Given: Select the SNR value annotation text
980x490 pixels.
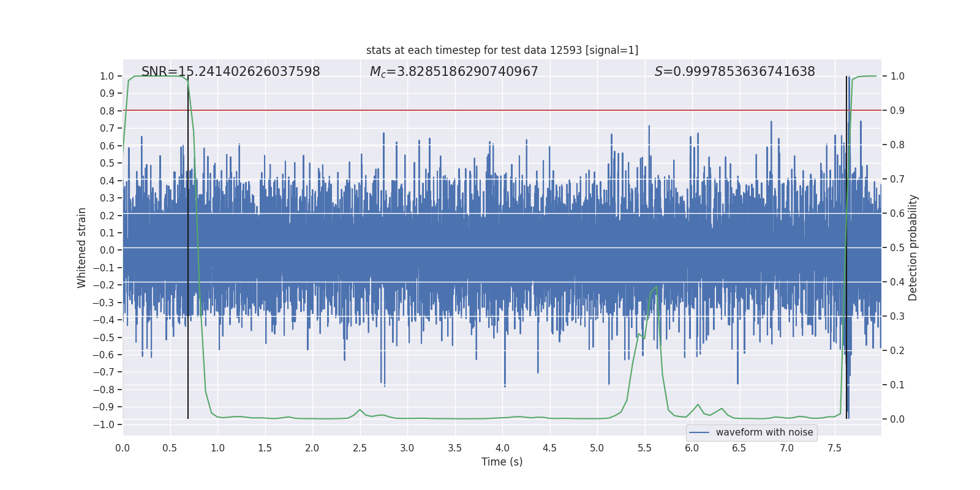Looking at the screenshot, I should tap(230, 72).
